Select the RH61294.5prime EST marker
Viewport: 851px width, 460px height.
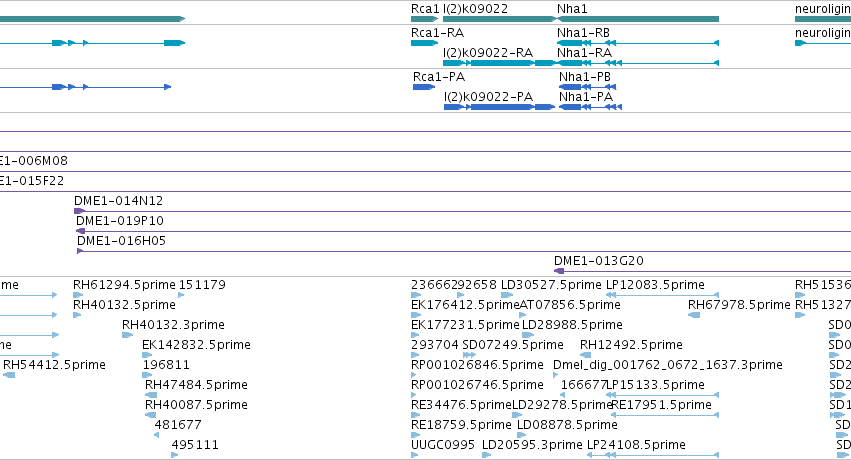tap(78, 295)
